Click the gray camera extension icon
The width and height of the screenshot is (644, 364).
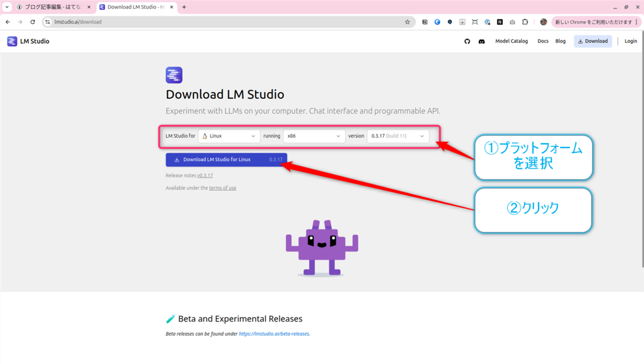click(x=512, y=22)
